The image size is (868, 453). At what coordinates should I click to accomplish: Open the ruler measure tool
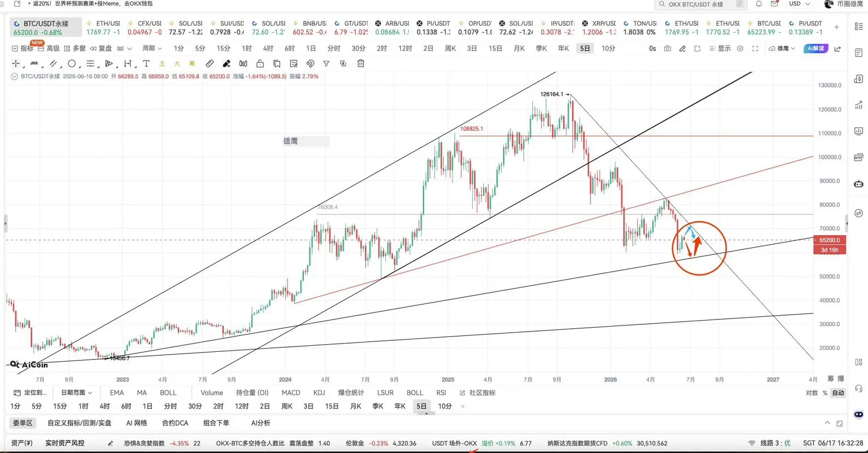coord(209,63)
